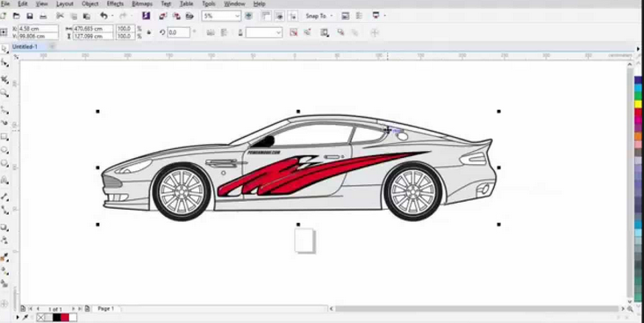Screen dimensions: 644x323
Task: Select the Artistic Media tool
Action: tap(4, 123)
